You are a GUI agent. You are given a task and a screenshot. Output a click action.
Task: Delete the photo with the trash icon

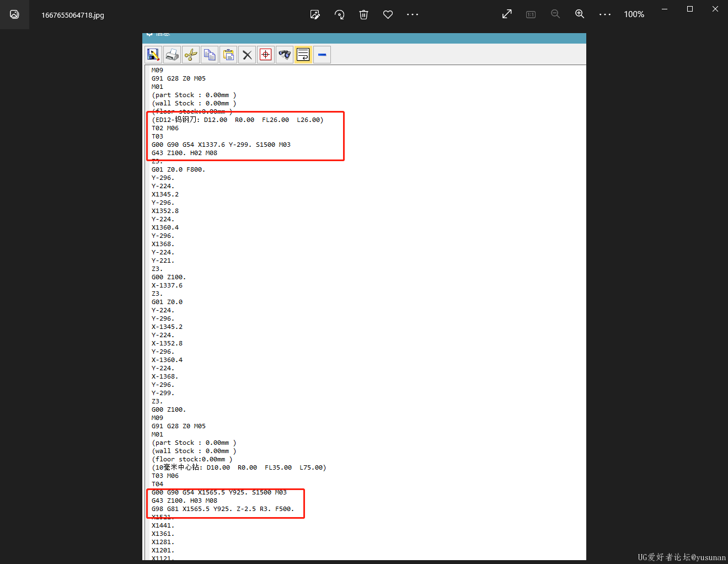tap(363, 14)
